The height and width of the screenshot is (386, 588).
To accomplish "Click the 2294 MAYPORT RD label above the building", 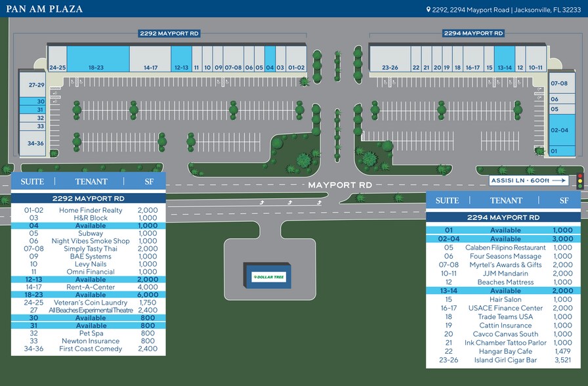I will (x=473, y=33).
